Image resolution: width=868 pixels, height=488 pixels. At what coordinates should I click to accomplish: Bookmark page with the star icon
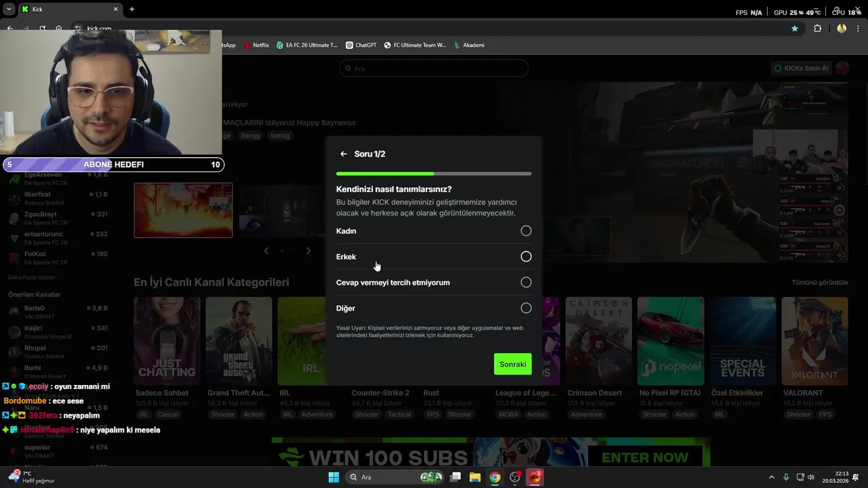pyautogui.click(x=795, y=28)
